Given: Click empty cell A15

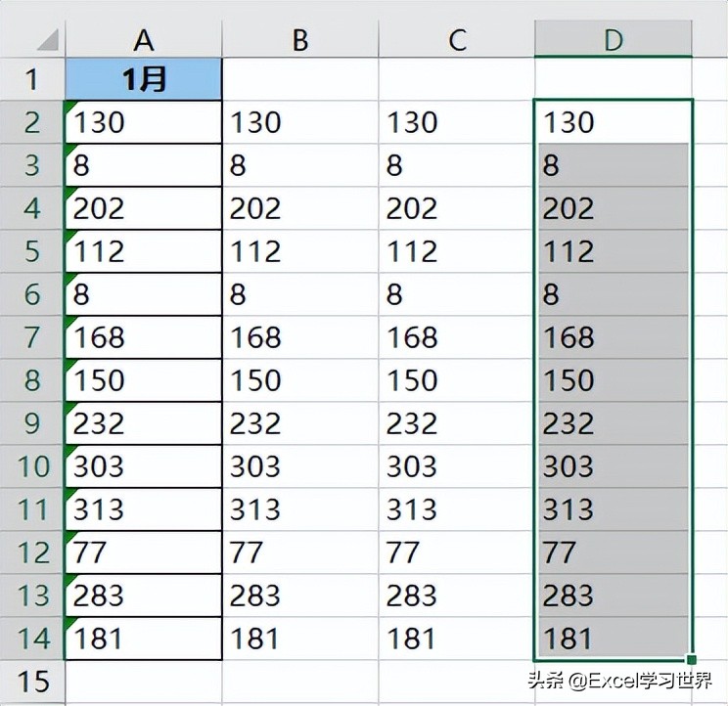Looking at the screenshot, I should point(144,681).
